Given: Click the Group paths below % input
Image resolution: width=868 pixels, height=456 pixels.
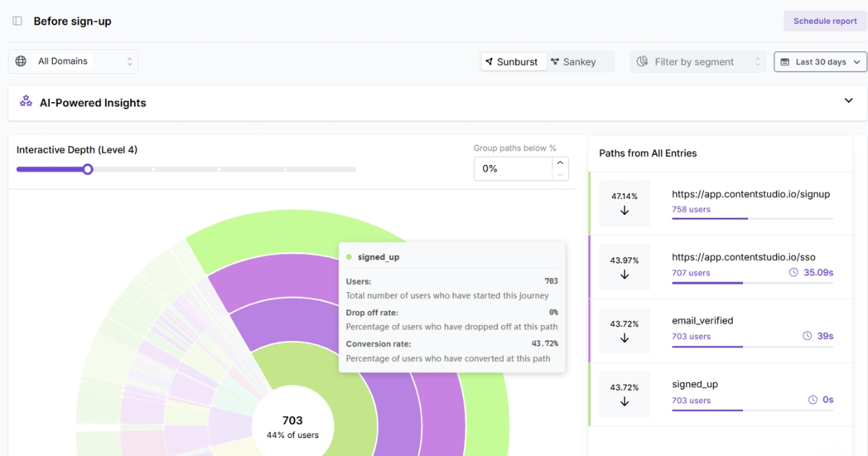Looking at the screenshot, I should pyautogui.click(x=513, y=169).
